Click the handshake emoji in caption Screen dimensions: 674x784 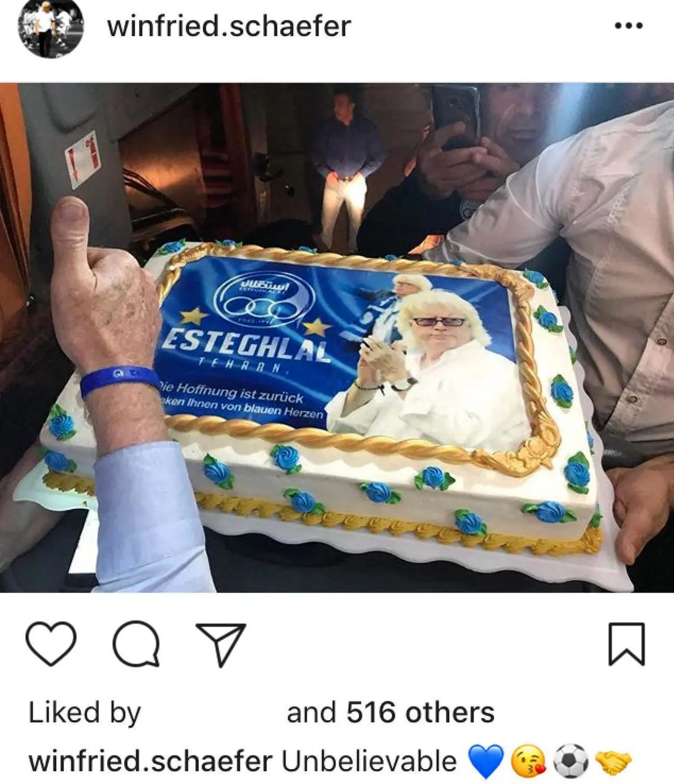point(613,762)
